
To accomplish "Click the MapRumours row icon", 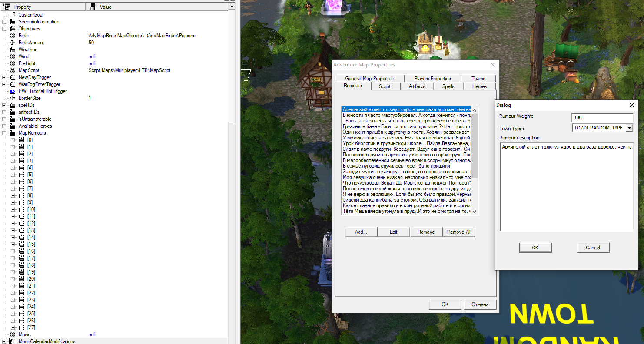I will click(x=13, y=133).
